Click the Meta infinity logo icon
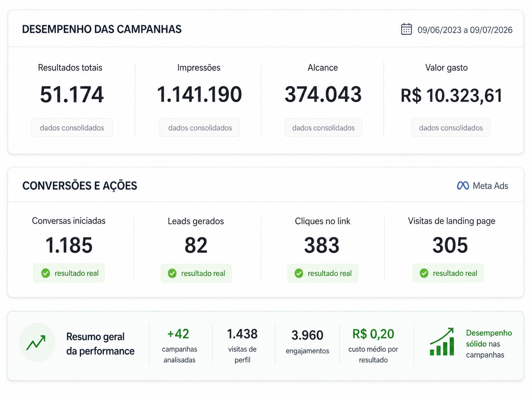532x399 pixels. pos(463,186)
